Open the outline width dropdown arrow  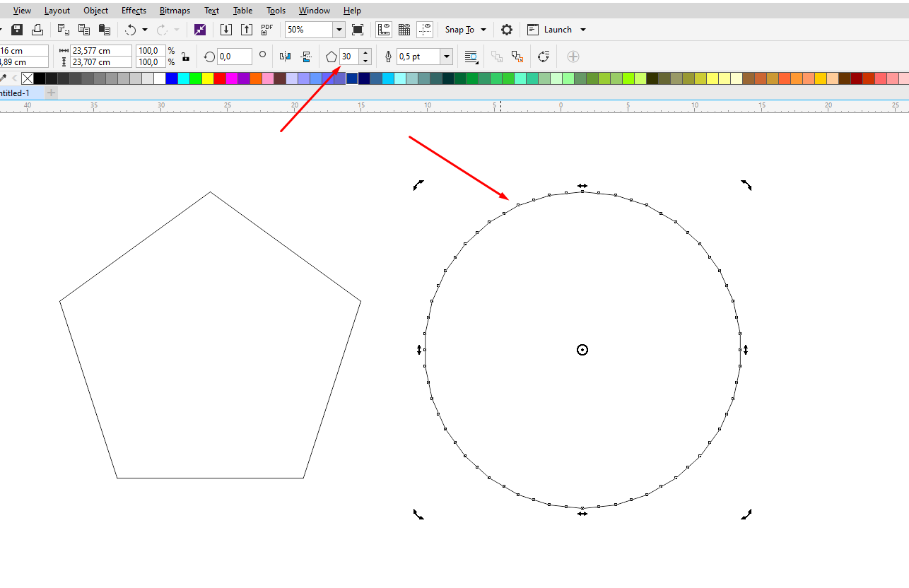[446, 57]
